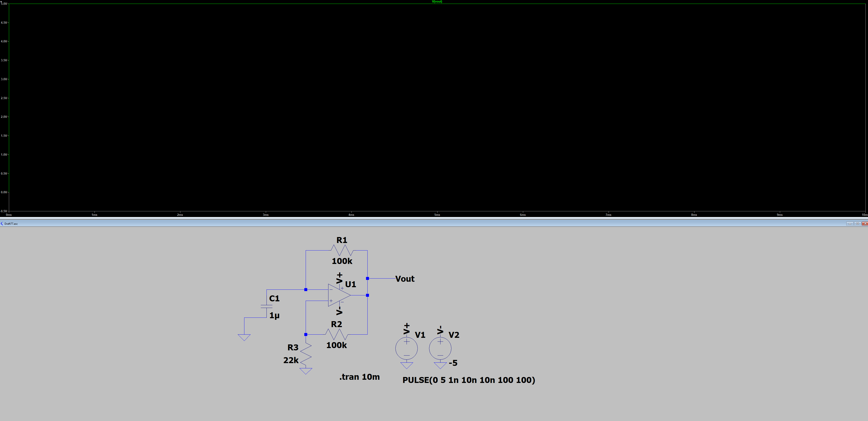Image resolution: width=868 pixels, height=421 pixels.
Task: Select capacitor C1 symbol
Action: (266, 306)
